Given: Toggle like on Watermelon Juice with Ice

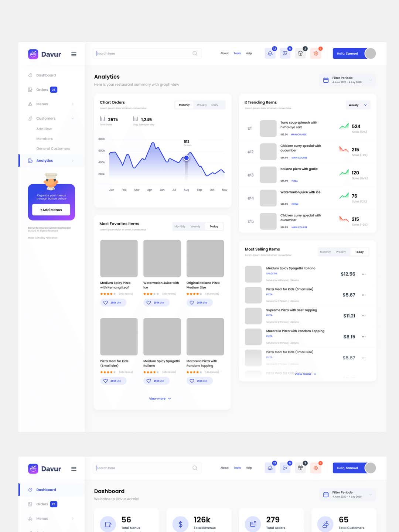Looking at the screenshot, I should coord(149,303).
